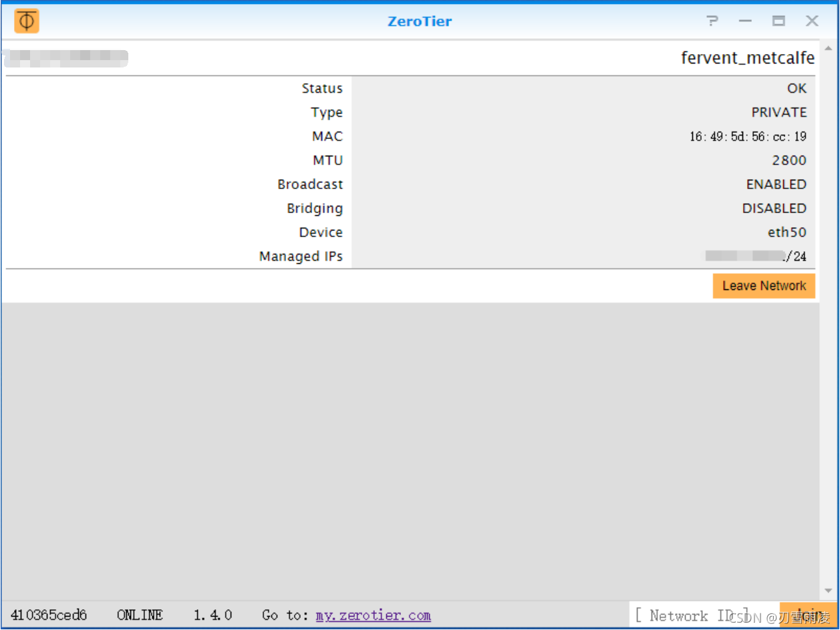Viewport: 840px width, 630px height.
Task: Click the Join button in status bar
Action: coord(808,615)
